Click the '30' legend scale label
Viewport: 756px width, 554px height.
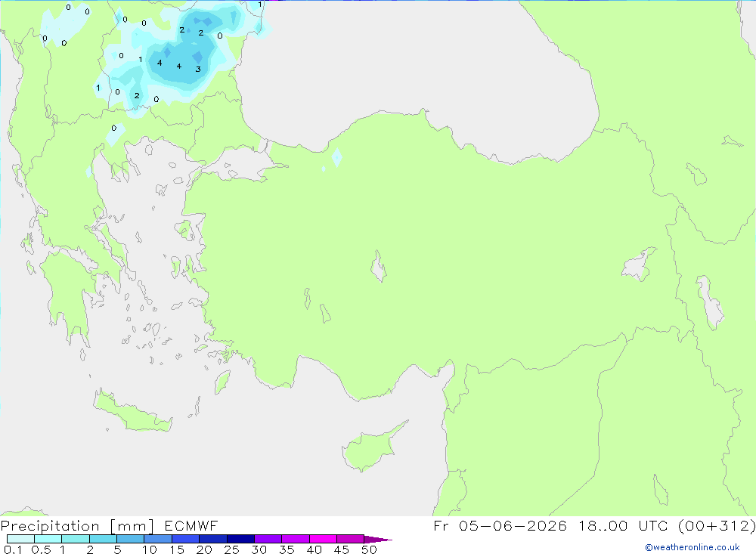259,549
